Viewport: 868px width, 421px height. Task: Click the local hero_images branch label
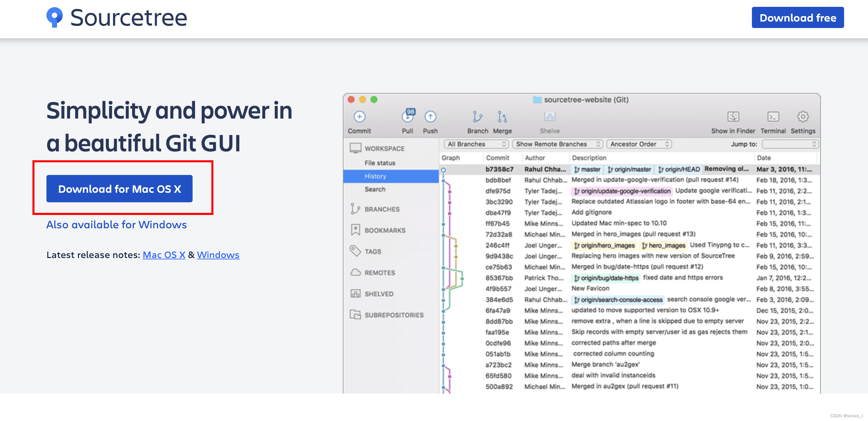663,245
